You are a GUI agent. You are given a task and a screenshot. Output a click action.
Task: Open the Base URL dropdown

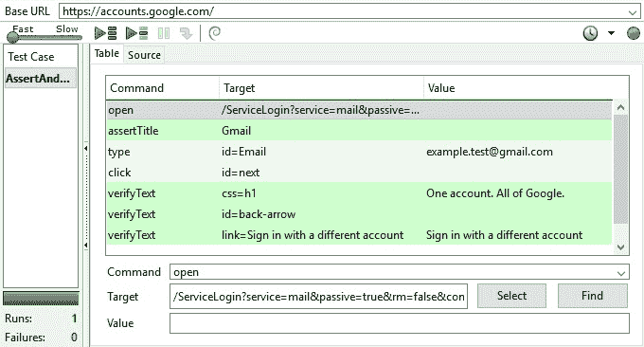[x=633, y=12]
